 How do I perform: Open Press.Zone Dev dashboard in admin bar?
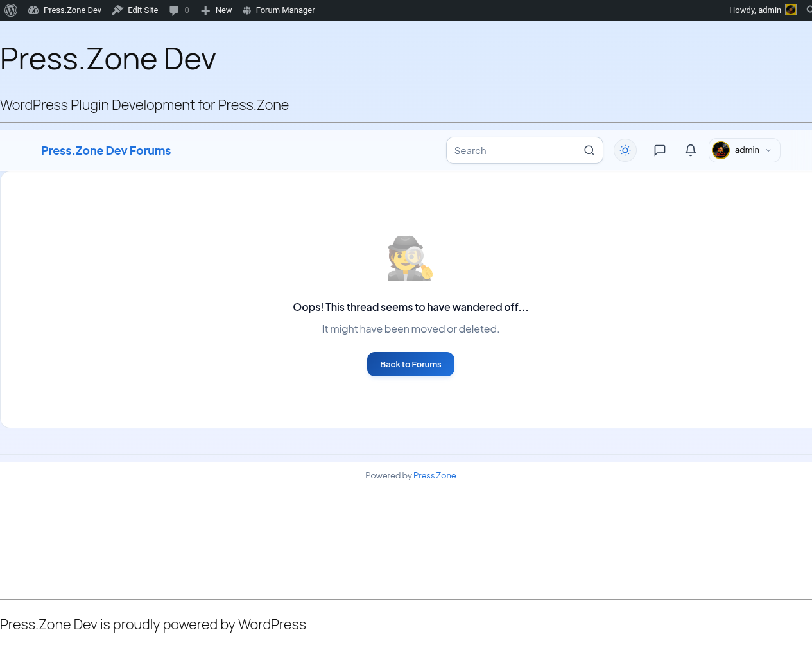(65, 10)
